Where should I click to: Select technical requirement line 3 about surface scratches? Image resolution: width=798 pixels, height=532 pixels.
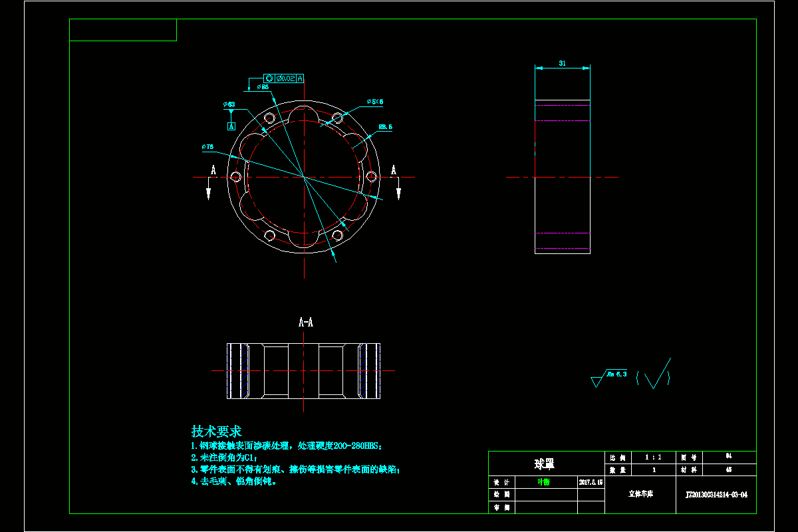296,469
